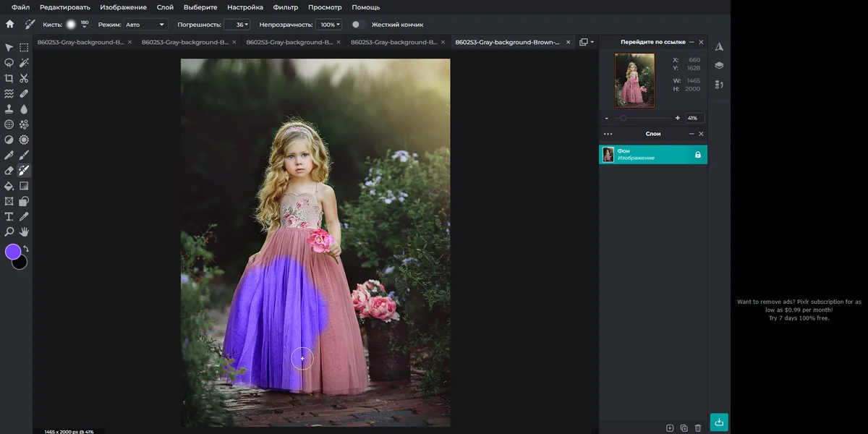Open the Непрозрачность opacity dropdown
Viewport: 868px width, 434px height.
point(329,25)
